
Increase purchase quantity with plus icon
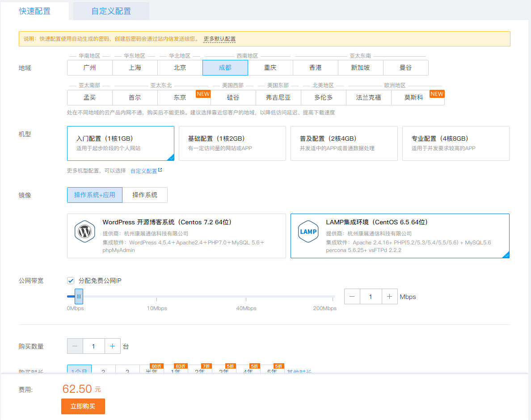[112, 346]
